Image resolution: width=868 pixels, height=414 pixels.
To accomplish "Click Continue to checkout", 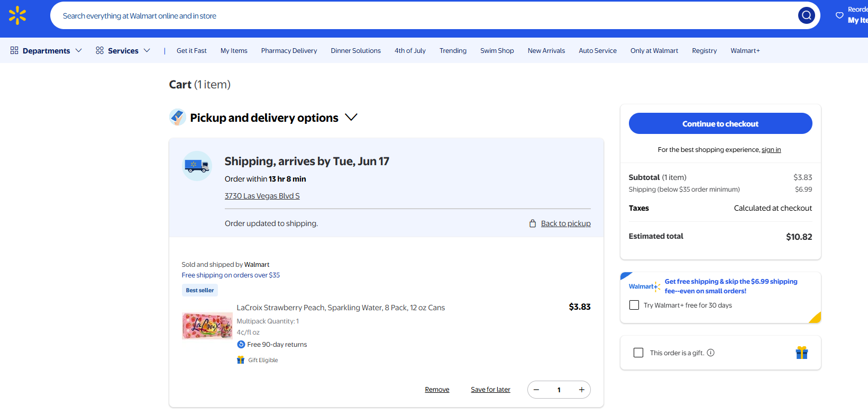I will coord(720,123).
